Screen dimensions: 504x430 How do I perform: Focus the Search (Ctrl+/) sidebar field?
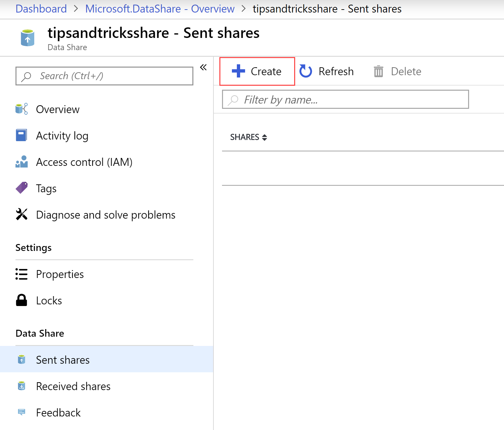click(104, 76)
